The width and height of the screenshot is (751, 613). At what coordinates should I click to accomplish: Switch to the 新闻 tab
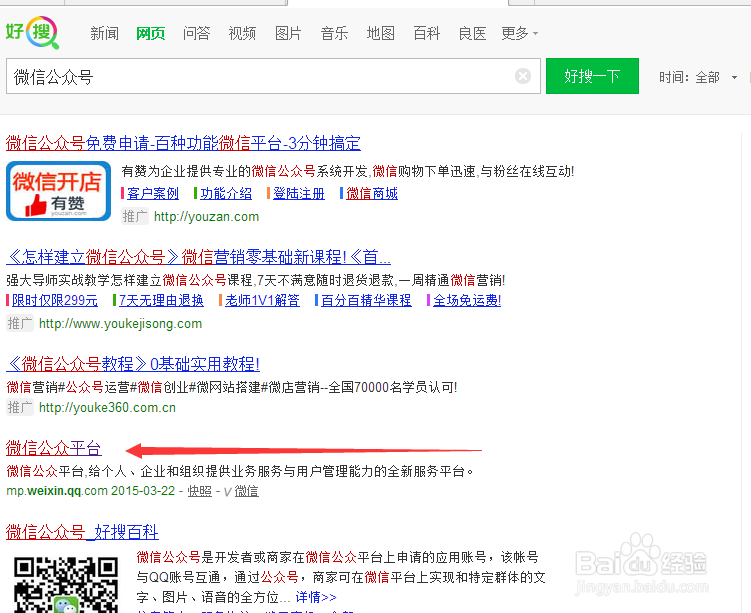tap(104, 33)
